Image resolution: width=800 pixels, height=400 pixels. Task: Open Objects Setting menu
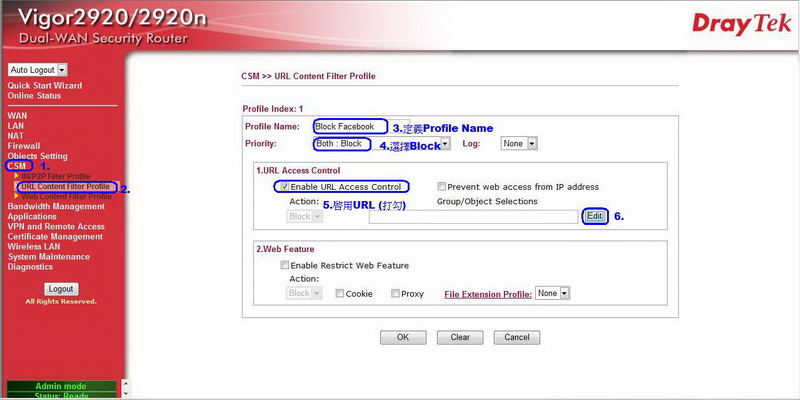[37, 156]
